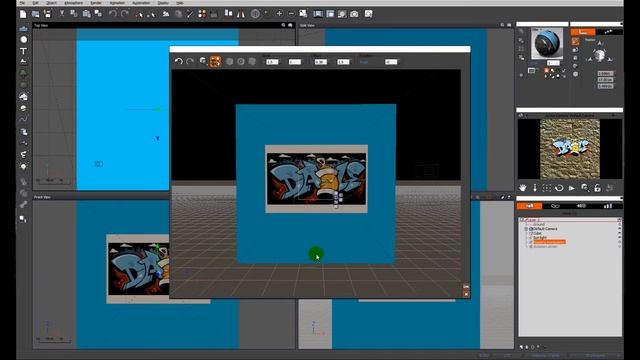Screen dimensions: 640x360
Task: Toggle visibility eye for Cube row
Action: tap(619, 233)
